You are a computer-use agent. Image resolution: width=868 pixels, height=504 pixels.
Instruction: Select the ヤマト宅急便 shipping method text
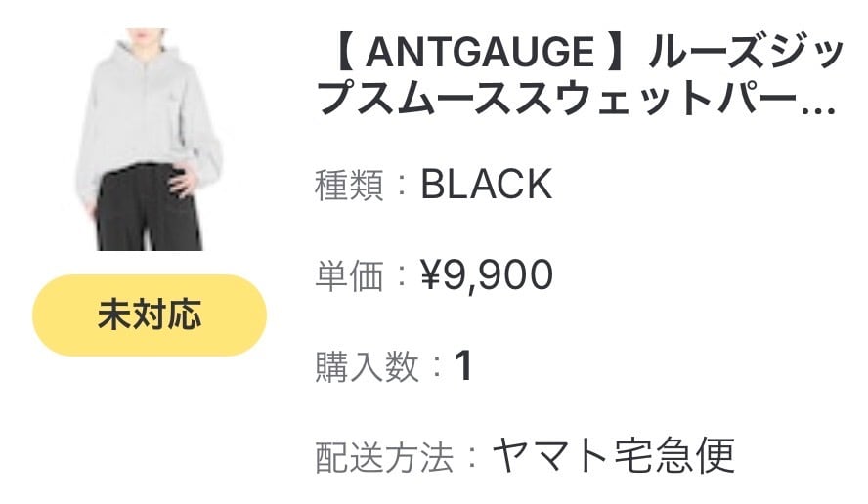click(x=612, y=456)
